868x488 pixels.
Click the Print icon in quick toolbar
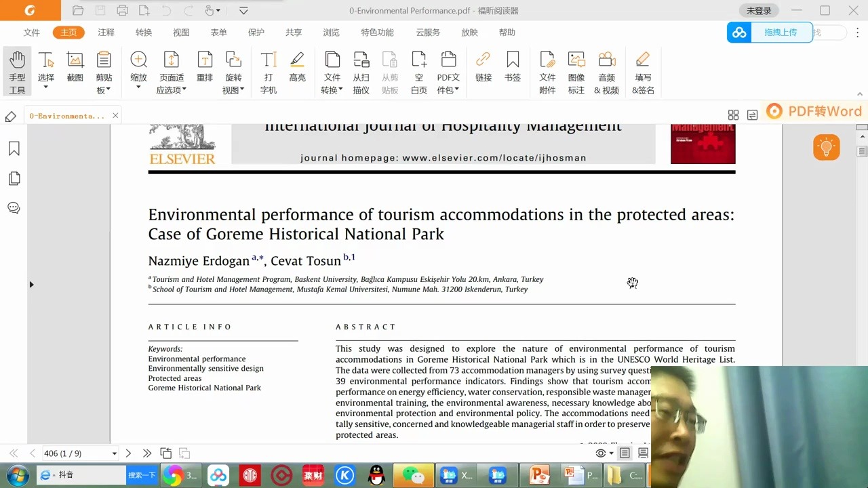pyautogui.click(x=122, y=10)
